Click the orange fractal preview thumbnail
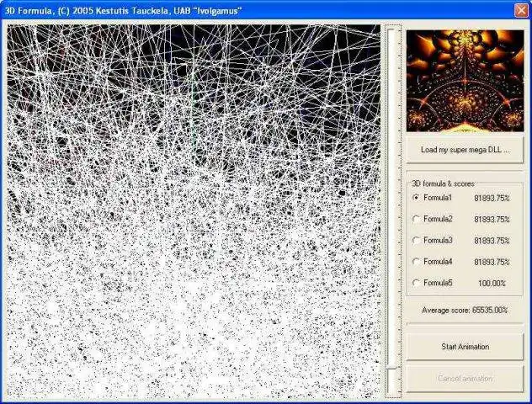Image resolution: width=532 pixels, height=404 pixels. point(465,81)
